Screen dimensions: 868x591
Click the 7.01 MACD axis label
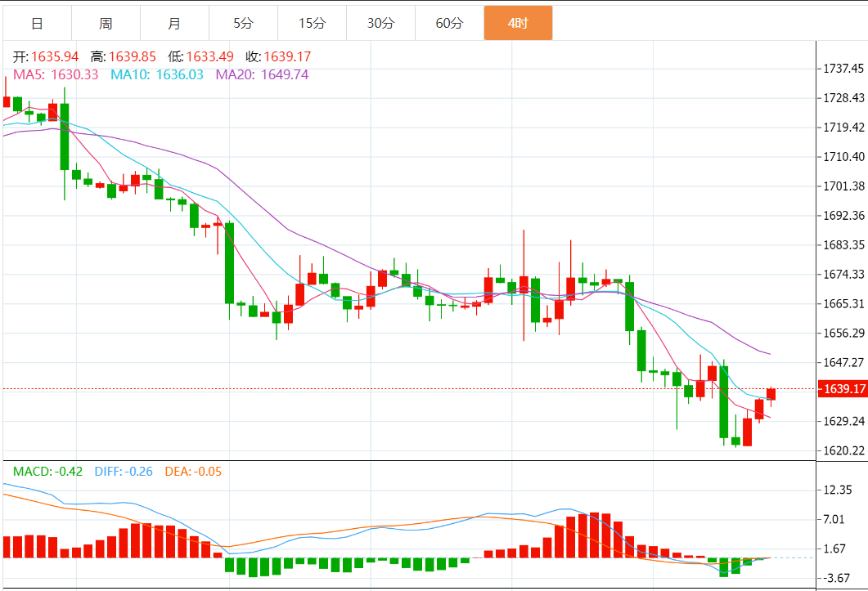click(834, 519)
